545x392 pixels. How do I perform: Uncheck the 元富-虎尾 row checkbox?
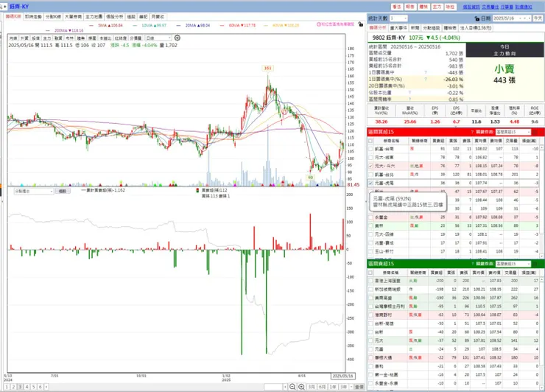pyautogui.click(x=370, y=183)
